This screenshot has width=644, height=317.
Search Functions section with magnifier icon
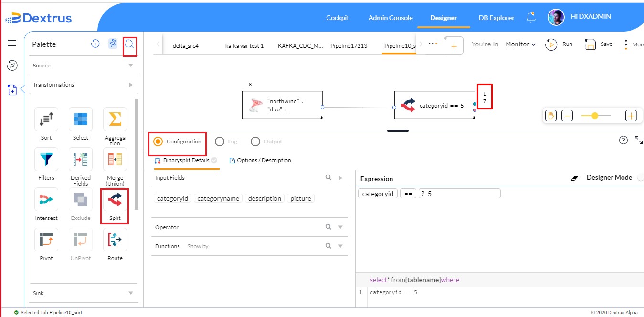point(328,246)
